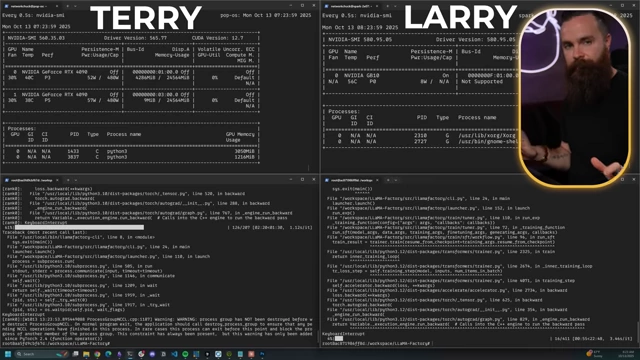Viewport: 640px width, 360px height.
Task: Click the python3 process with PID 1433
Action: [x=131, y=151]
